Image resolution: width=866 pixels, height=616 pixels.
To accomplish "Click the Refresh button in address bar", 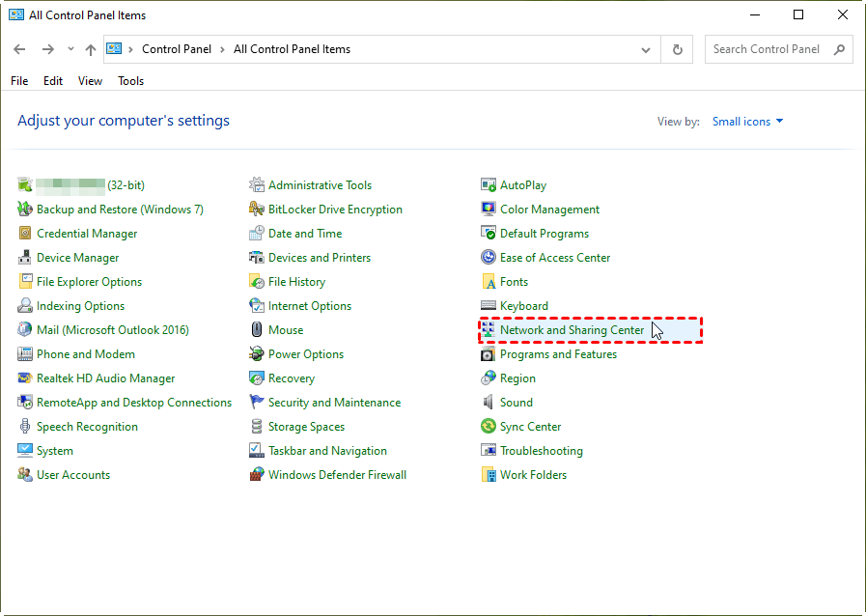I will (678, 49).
